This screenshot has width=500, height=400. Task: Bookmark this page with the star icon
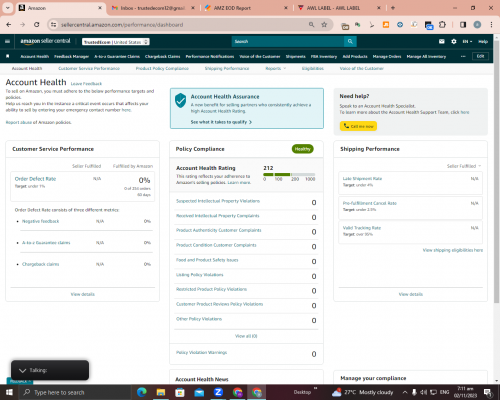pos(324,25)
